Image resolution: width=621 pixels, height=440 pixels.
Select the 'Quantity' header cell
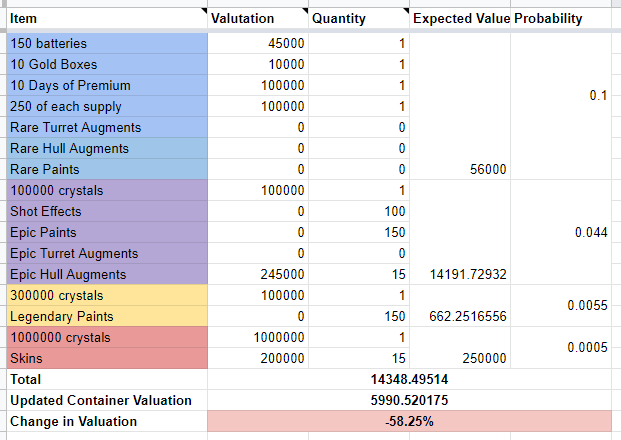[x=358, y=18]
